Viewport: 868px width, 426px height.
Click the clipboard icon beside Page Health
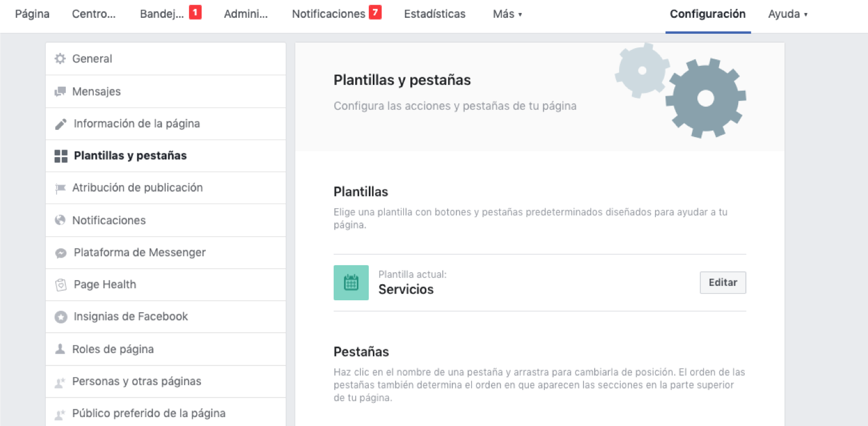[x=60, y=285]
